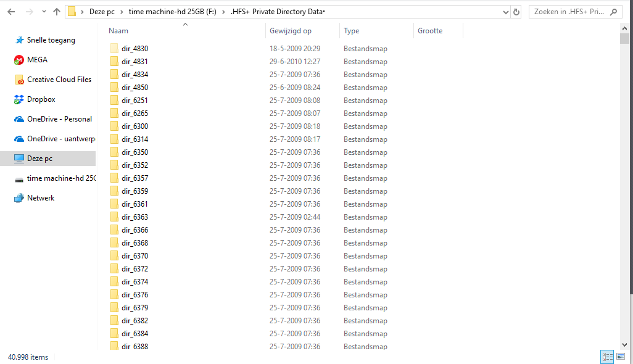Expand chevron after Deze pc in path

[122, 12]
